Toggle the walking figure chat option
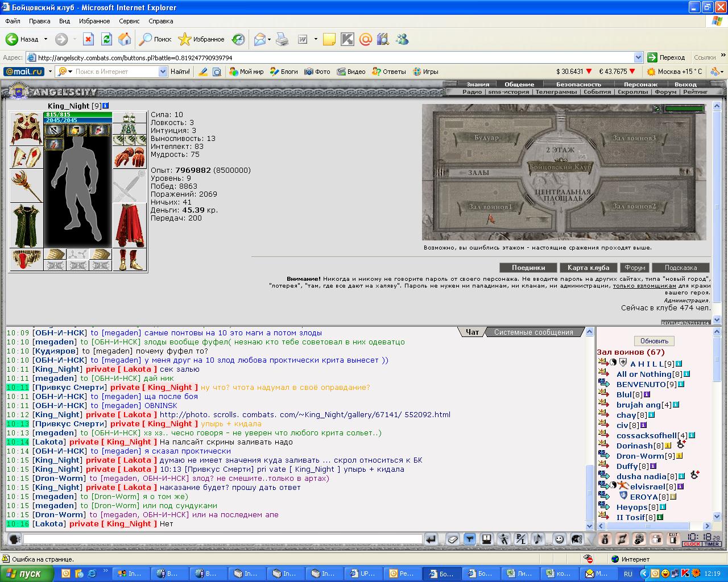Image resolution: width=728 pixels, height=582 pixels. pos(504,539)
